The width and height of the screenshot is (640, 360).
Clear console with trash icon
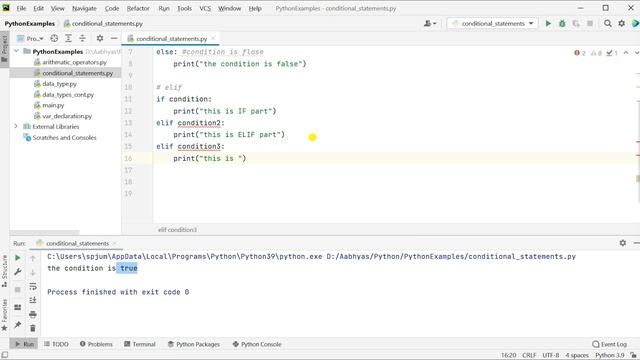click(x=33, y=328)
